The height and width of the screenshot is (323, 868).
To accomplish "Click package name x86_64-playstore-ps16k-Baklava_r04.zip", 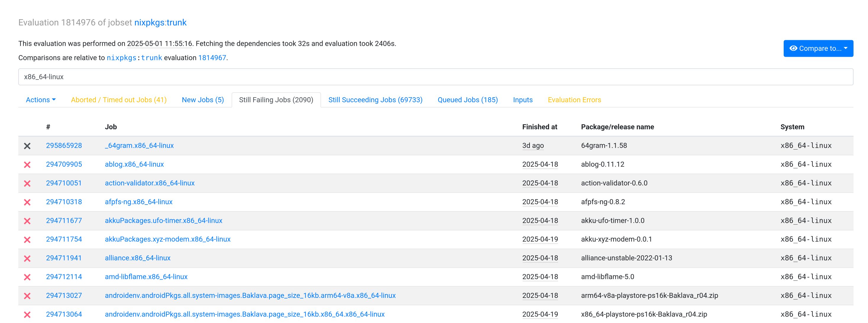I will click(644, 314).
